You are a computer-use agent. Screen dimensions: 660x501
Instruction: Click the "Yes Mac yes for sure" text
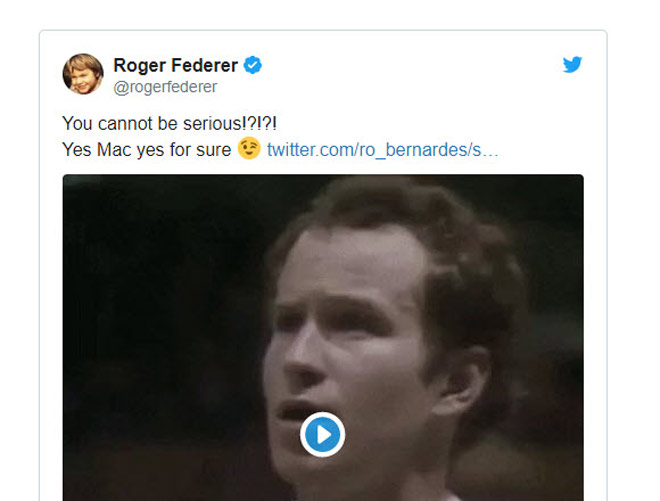pyautogui.click(x=146, y=150)
